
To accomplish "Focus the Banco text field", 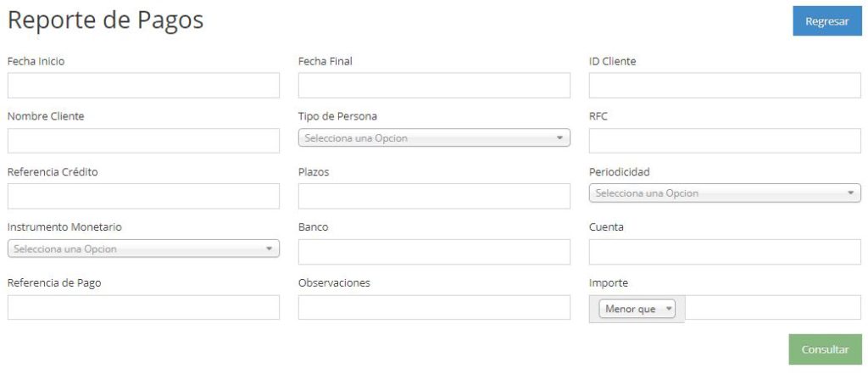I will tap(434, 252).
